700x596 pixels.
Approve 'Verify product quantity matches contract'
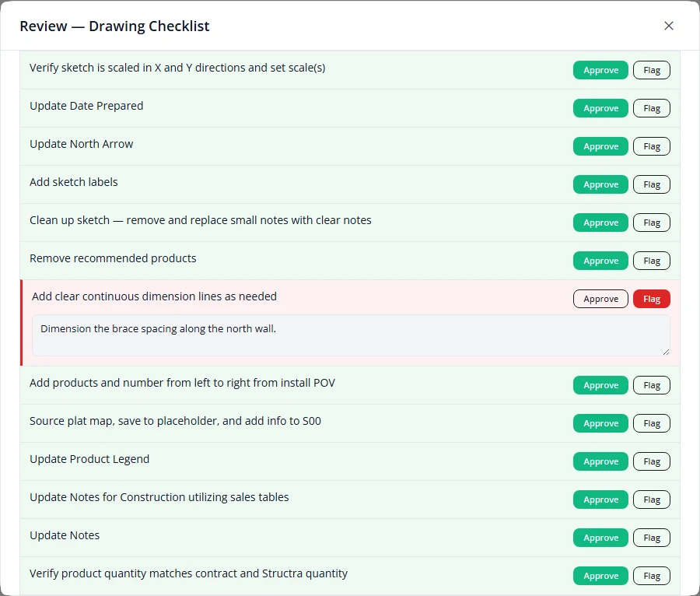click(x=600, y=576)
